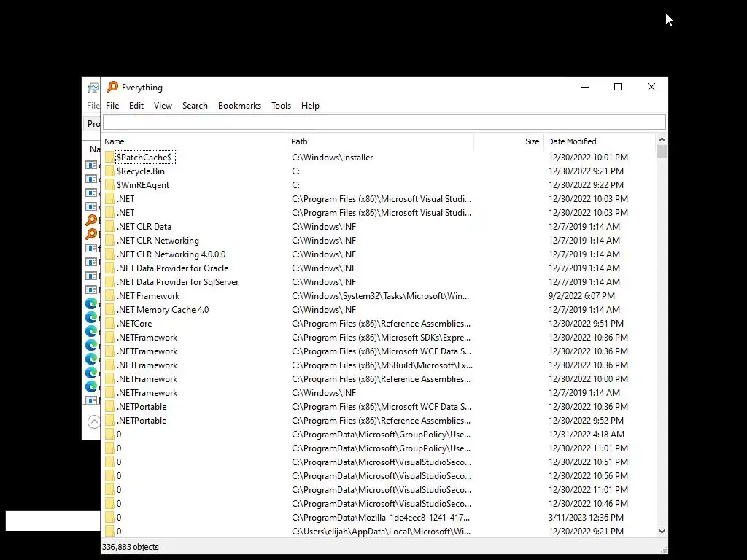Click the folder icon beside $Recycle.Bin
Image resolution: width=747 pixels, height=560 pixels.
(x=109, y=171)
